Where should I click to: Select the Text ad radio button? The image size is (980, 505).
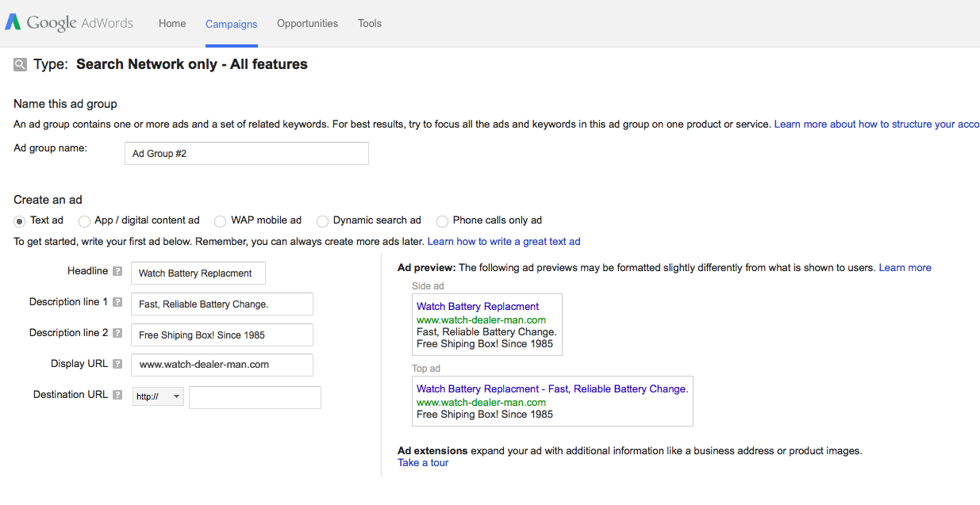click(x=20, y=221)
